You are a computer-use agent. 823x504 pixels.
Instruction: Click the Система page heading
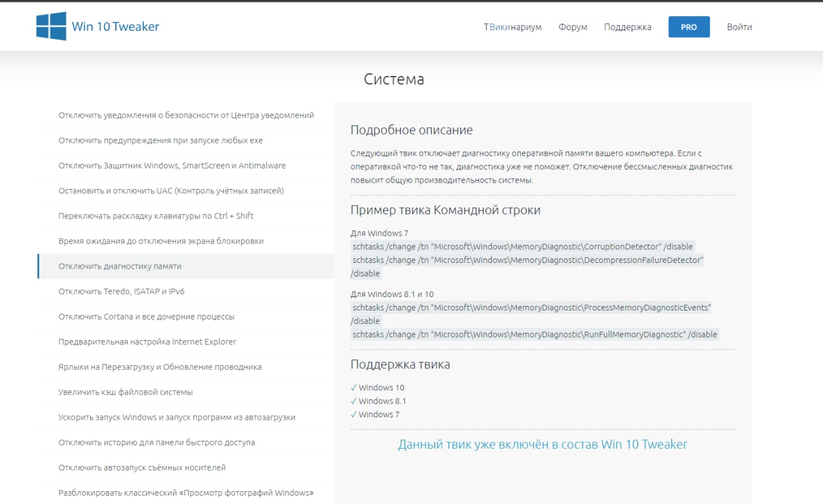click(x=394, y=79)
